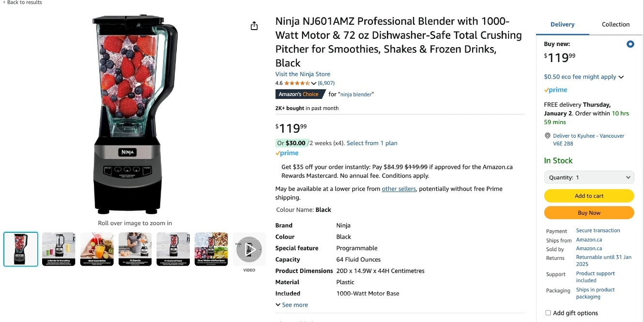Switch to the Collection tab
This screenshot has width=644, height=322.
tap(615, 25)
